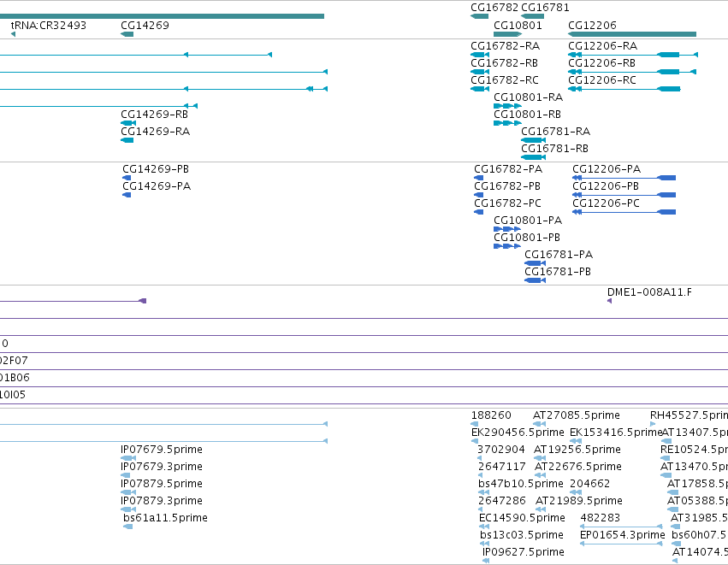Screen dimensions: 728x565
Task: Click the tRNA:CR32493 gene label
Action: 49,26
